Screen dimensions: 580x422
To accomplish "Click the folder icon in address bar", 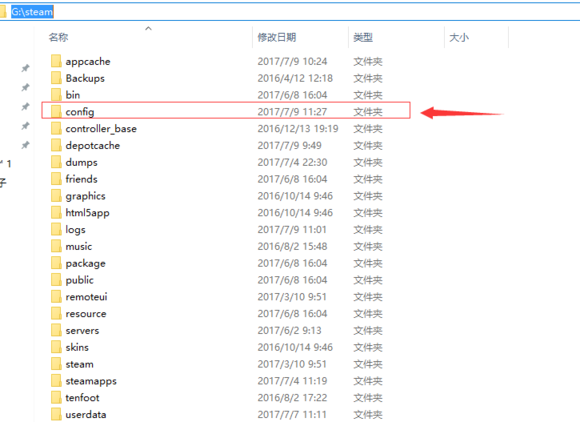I will tap(3, 12).
